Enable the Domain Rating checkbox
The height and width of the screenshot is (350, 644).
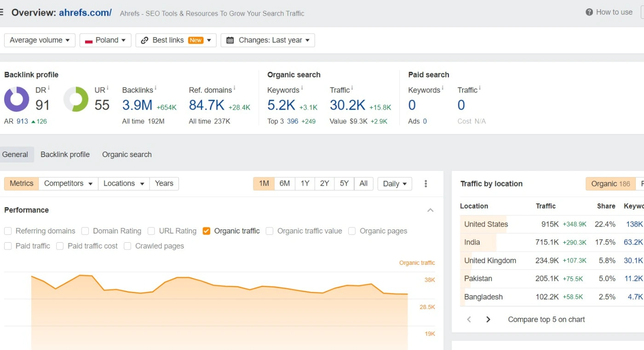point(85,231)
